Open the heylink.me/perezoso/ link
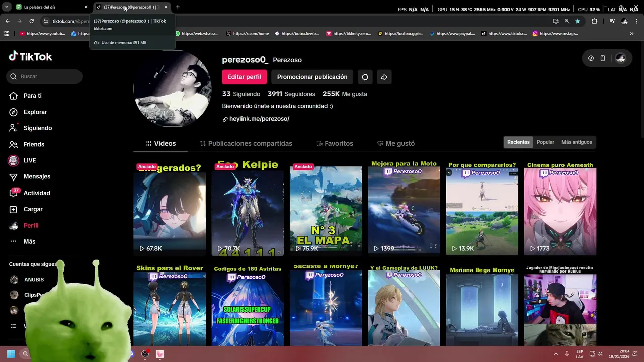Screen dimensions: 644x362 (259, 119)
